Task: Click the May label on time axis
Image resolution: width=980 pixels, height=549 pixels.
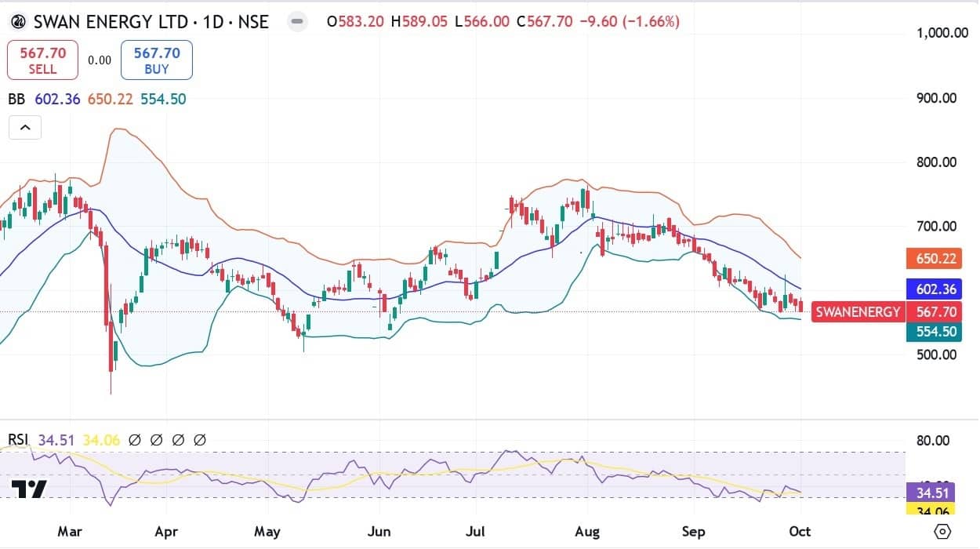Action: pos(267,532)
